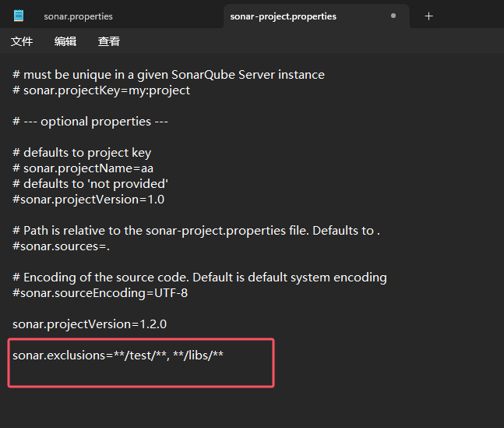504x428 pixels.
Task: Open the 编辑 menu
Action: 65,41
